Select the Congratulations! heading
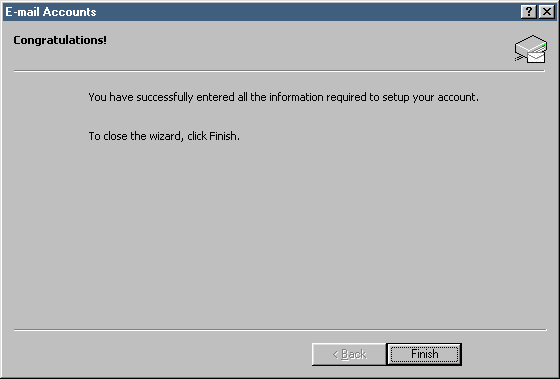 coord(60,40)
